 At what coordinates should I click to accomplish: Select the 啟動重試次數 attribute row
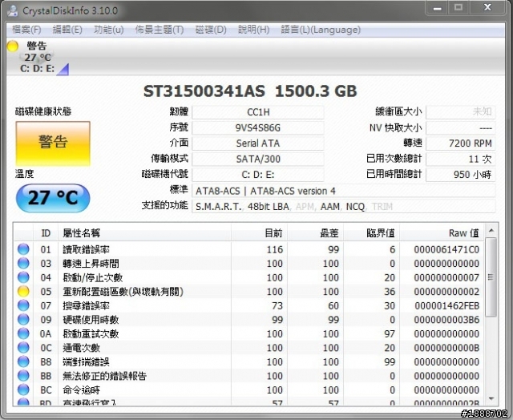(x=249, y=333)
